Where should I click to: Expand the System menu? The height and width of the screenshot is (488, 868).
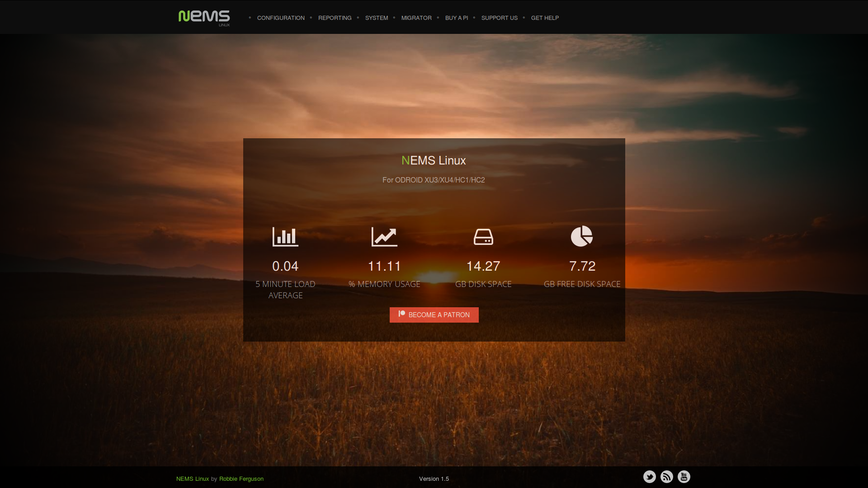(x=377, y=18)
